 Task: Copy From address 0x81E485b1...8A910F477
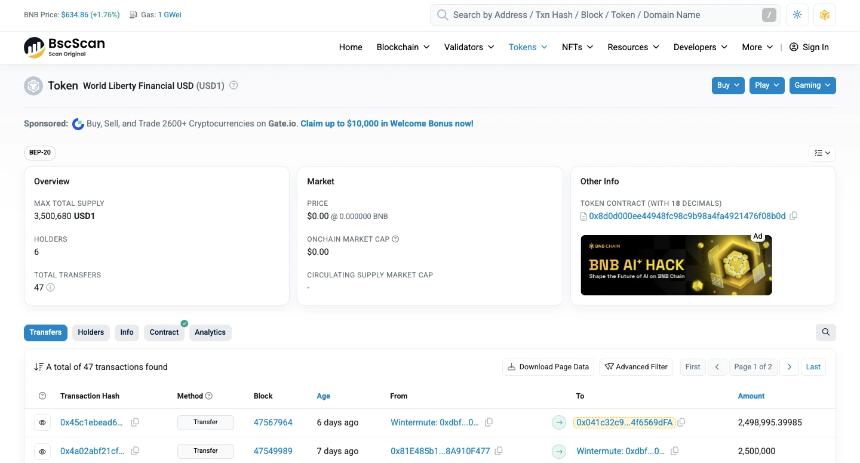(499, 451)
